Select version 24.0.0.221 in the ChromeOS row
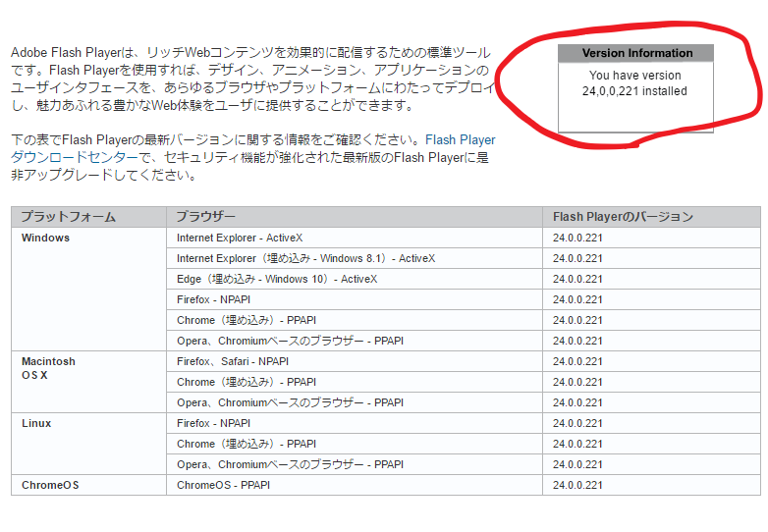 point(651,485)
